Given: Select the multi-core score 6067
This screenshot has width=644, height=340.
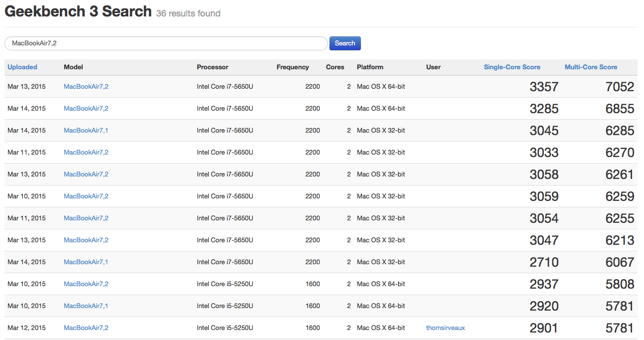Looking at the screenshot, I should (620, 262).
